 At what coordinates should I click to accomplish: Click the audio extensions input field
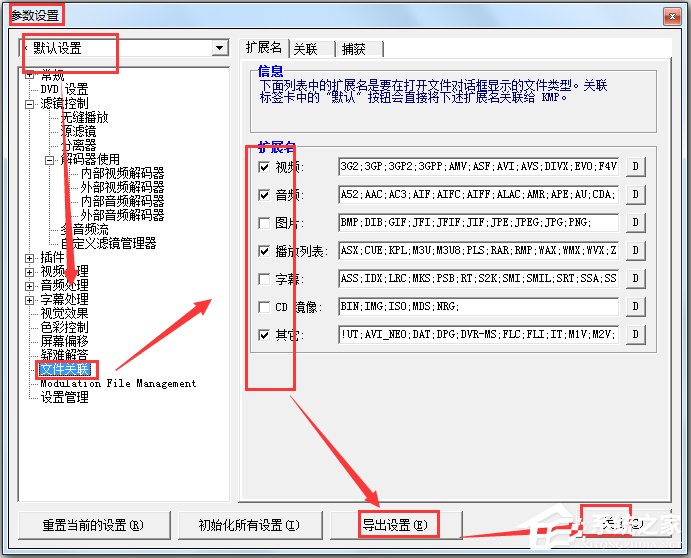coord(479,194)
